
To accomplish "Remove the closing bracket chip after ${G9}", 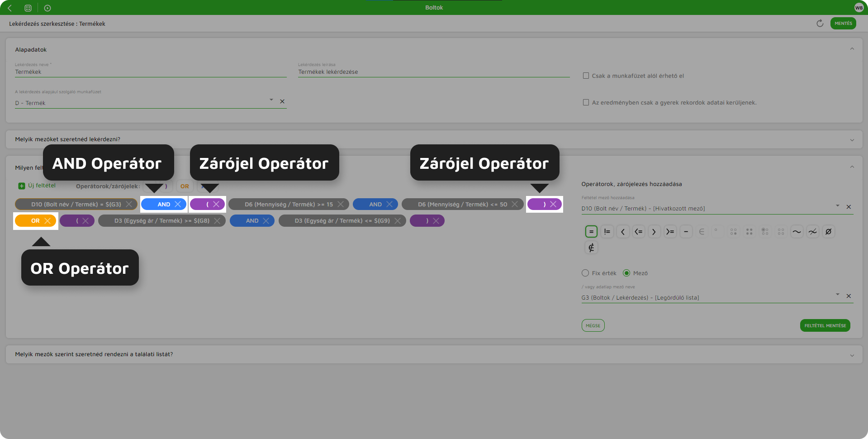I will point(436,221).
